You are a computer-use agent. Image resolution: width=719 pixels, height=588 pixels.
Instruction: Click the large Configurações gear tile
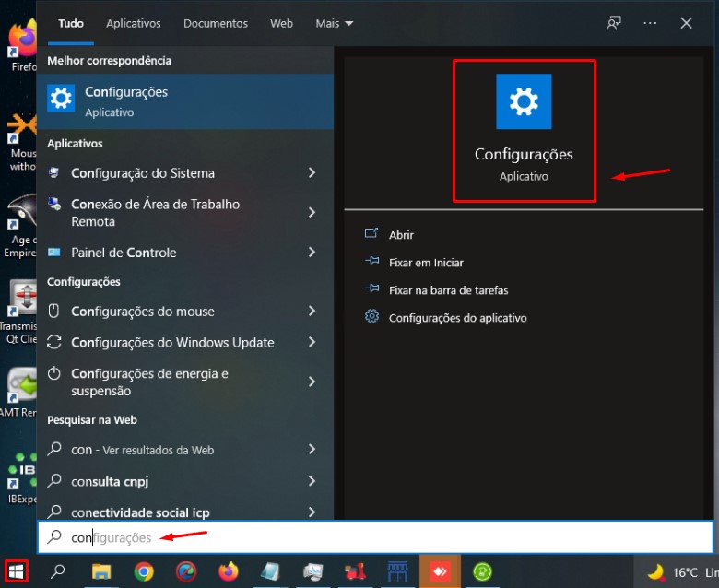tap(524, 101)
